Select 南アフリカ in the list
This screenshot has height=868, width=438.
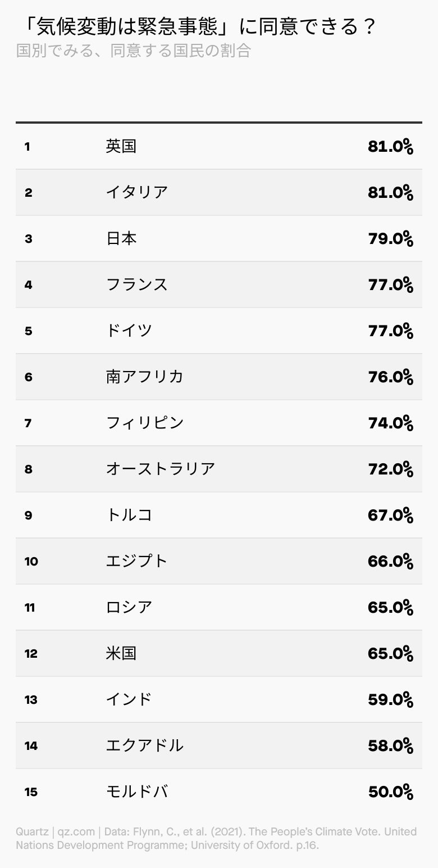145,377
